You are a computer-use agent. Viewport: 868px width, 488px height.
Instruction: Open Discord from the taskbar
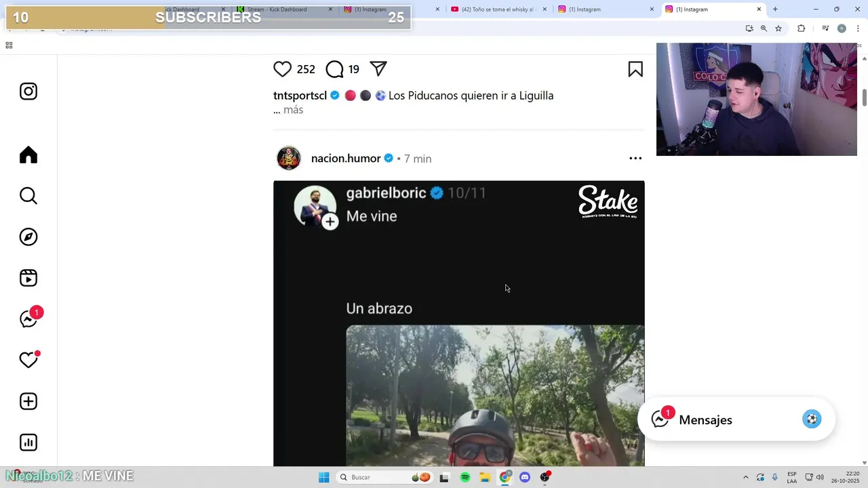click(525, 477)
